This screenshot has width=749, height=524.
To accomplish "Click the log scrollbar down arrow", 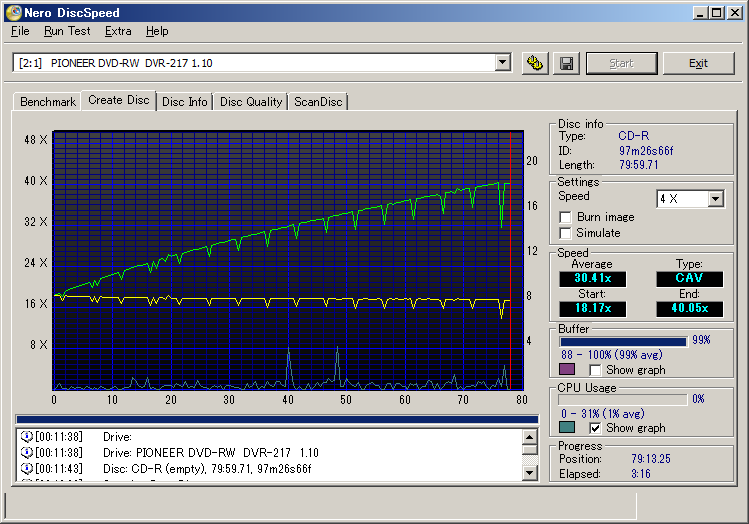I will (x=530, y=472).
